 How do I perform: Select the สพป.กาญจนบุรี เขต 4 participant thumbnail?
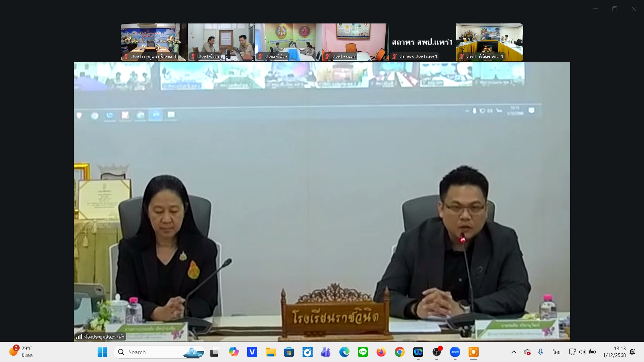tap(154, 42)
